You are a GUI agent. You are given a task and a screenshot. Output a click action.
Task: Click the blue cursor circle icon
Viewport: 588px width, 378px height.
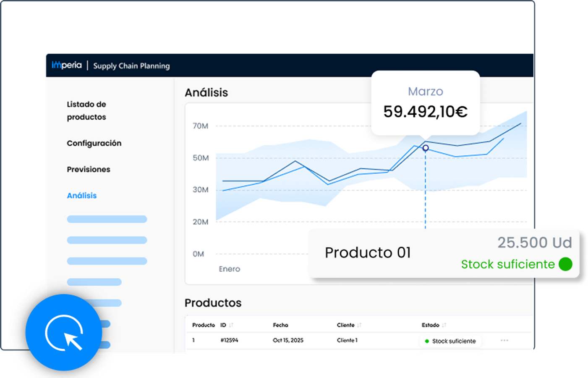click(x=64, y=333)
